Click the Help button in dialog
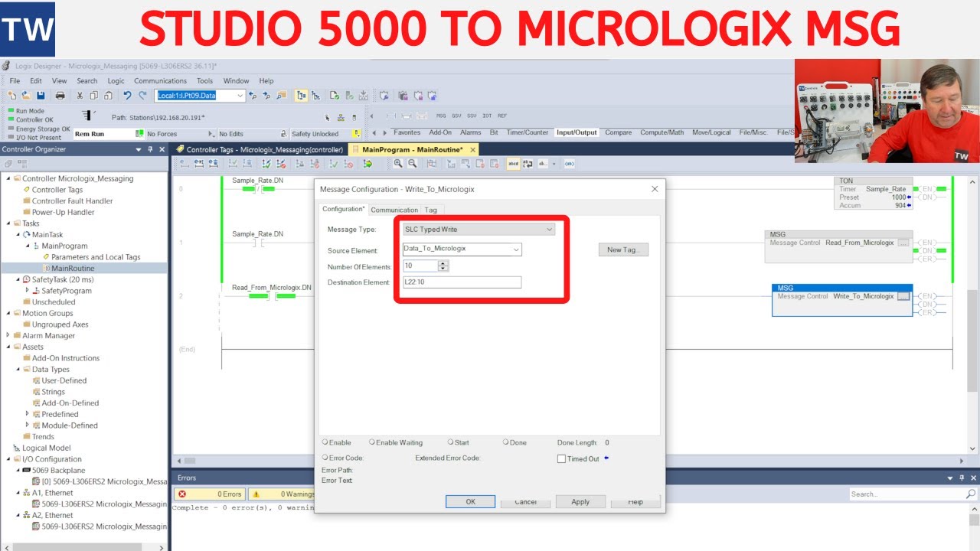 [x=635, y=502]
